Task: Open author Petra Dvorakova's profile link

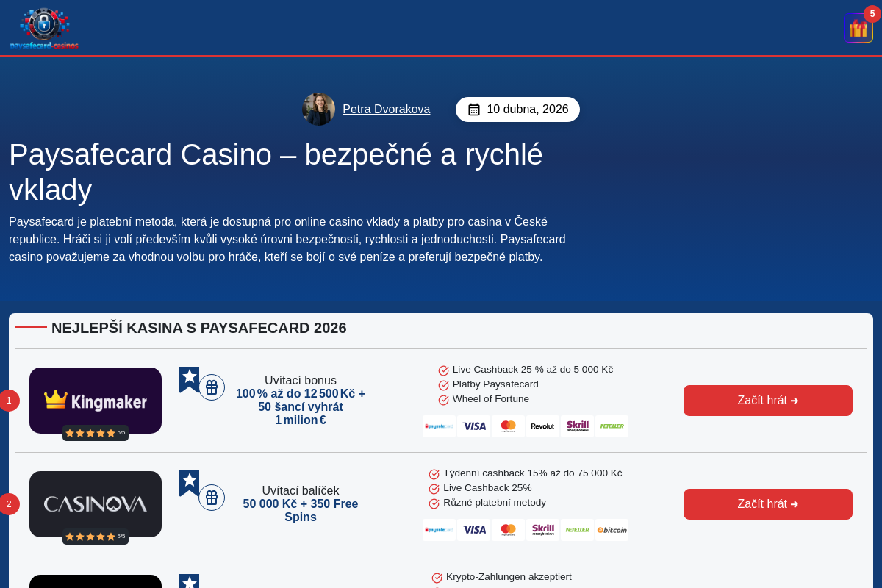Action: point(386,110)
